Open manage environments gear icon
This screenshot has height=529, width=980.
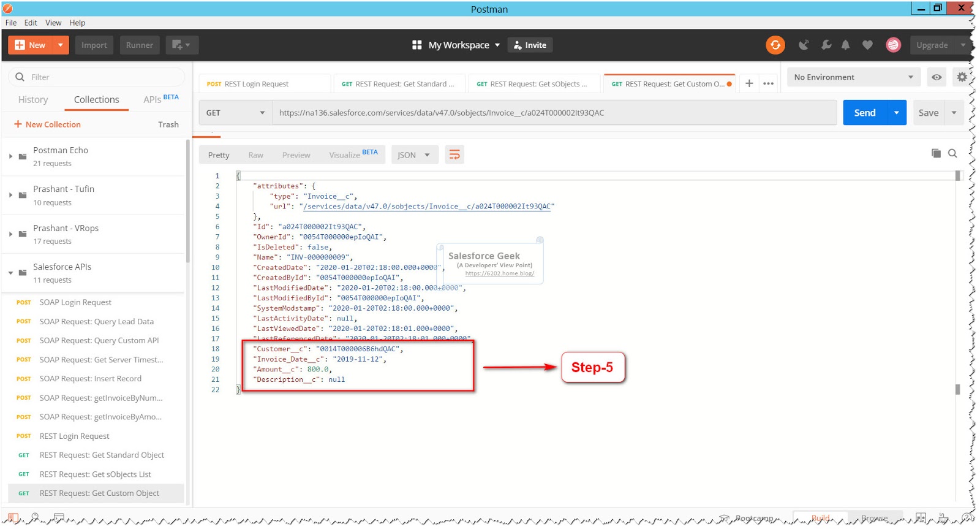point(962,77)
